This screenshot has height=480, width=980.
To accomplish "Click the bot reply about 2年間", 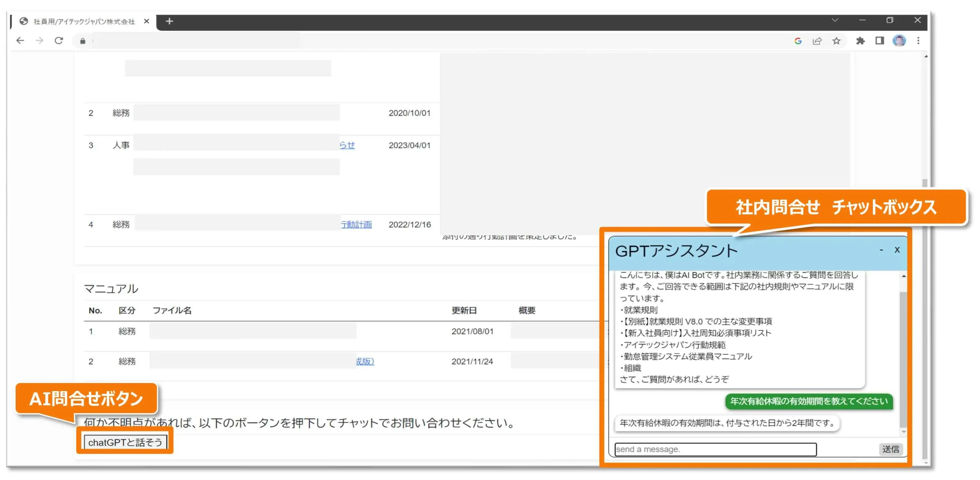I will (727, 423).
